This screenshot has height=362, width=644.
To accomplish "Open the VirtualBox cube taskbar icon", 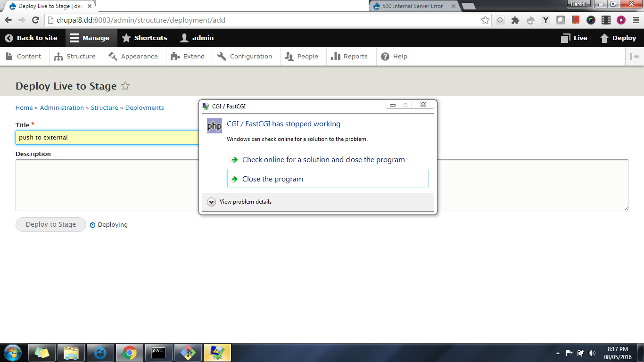I will [x=100, y=352].
